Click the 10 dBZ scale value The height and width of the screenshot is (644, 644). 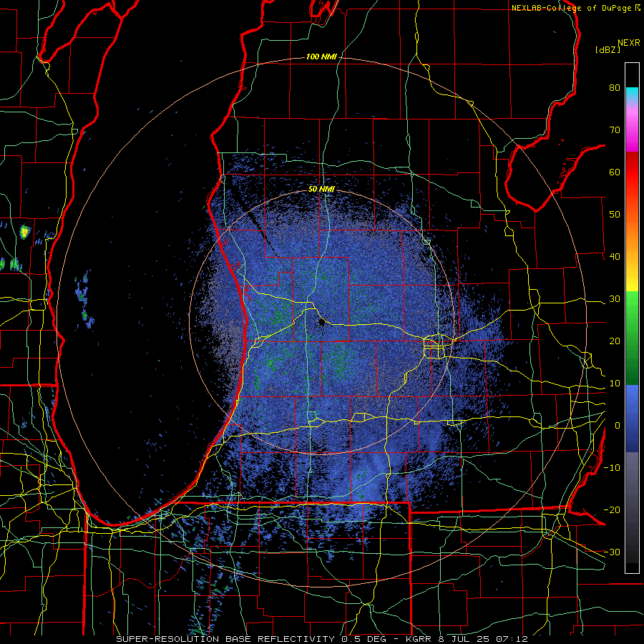point(615,384)
